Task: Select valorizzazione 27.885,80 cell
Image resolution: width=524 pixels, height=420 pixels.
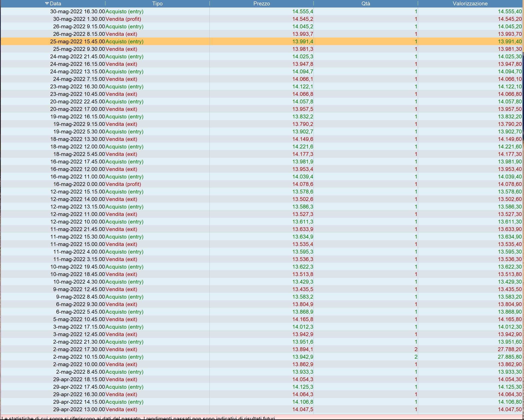Action: click(x=509, y=357)
